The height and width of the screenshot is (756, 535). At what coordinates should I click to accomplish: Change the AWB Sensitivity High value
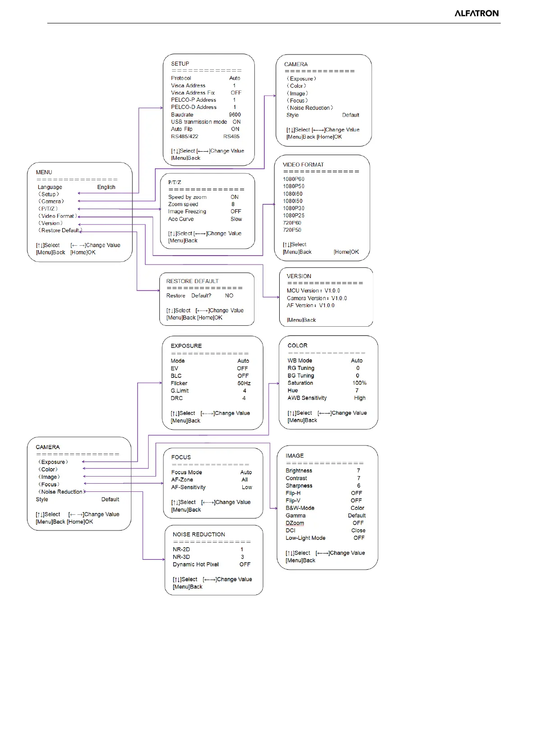[x=360, y=398]
